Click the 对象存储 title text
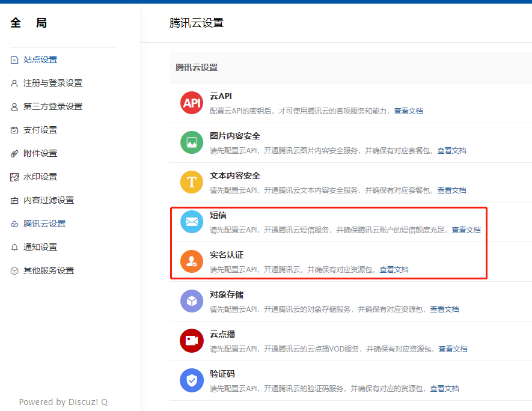The height and width of the screenshot is (411, 532). coord(226,294)
